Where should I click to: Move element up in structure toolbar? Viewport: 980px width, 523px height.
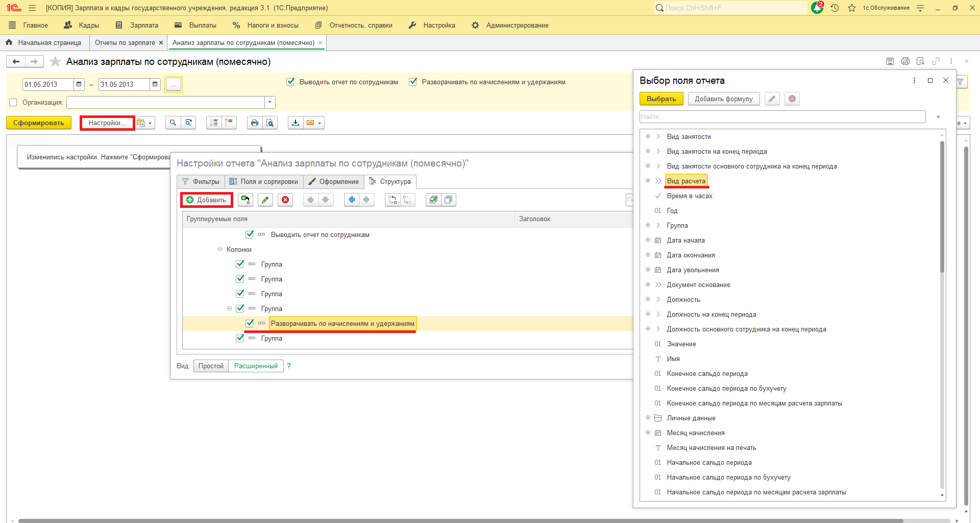click(x=311, y=200)
